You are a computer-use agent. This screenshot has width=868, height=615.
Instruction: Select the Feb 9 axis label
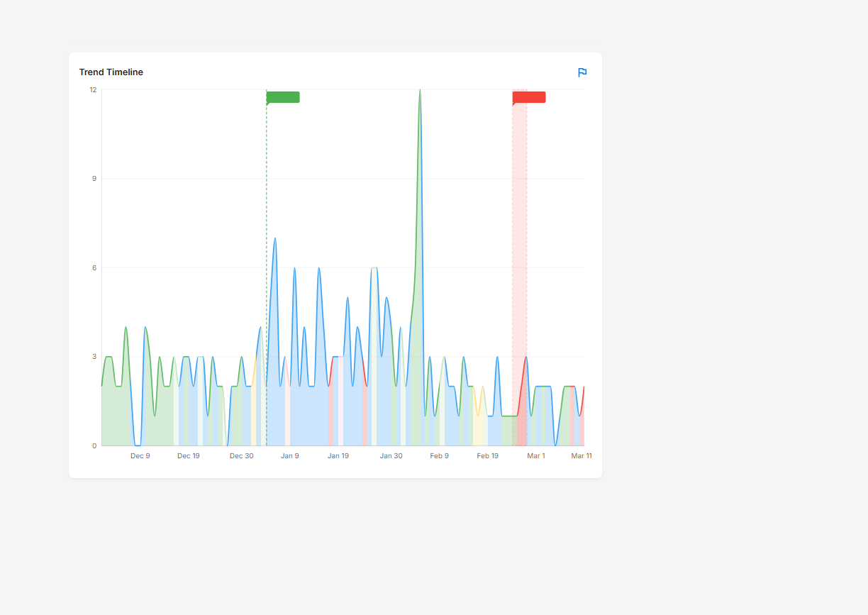pos(439,455)
